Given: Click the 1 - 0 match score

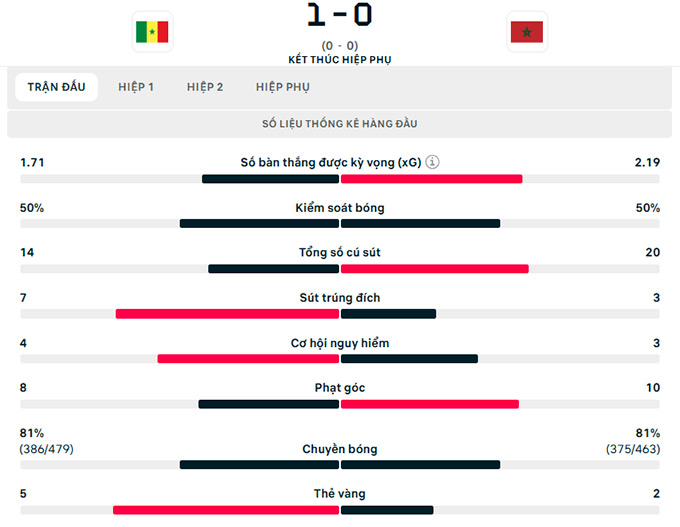Looking at the screenshot, I should click(340, 16).
